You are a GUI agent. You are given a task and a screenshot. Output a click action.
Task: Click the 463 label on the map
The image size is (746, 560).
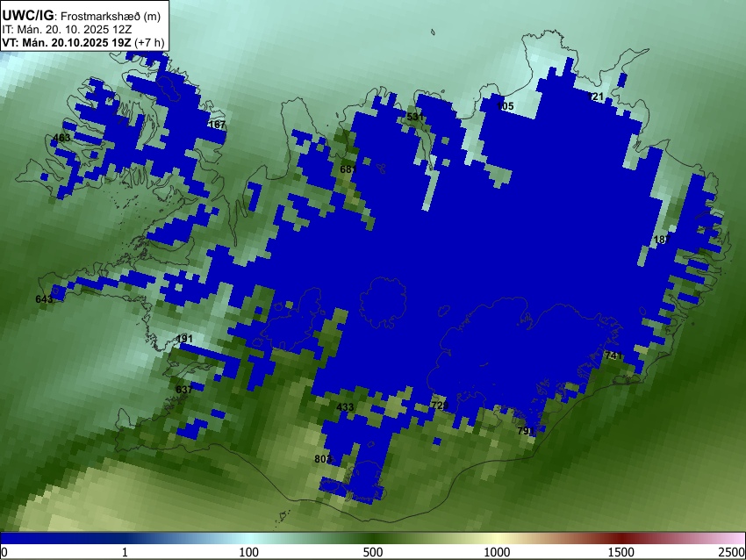pos(61,138)
